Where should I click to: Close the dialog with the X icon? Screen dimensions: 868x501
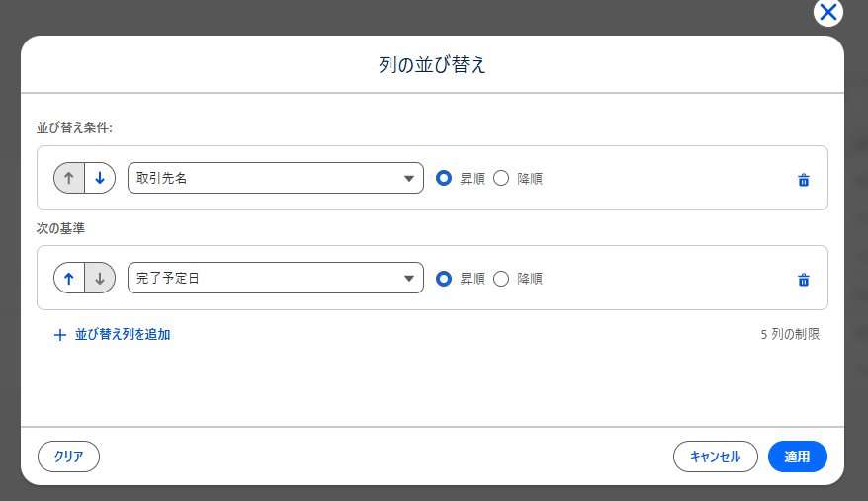(x=827, y=12)
